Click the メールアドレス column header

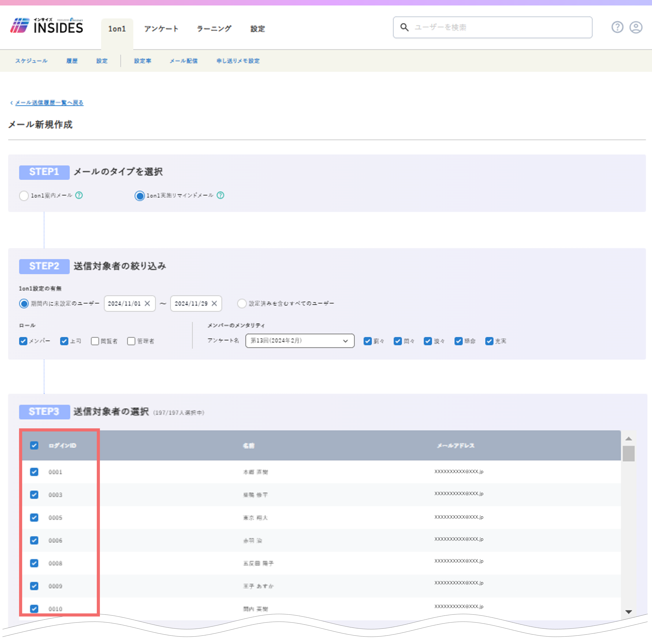click(456, 445)
